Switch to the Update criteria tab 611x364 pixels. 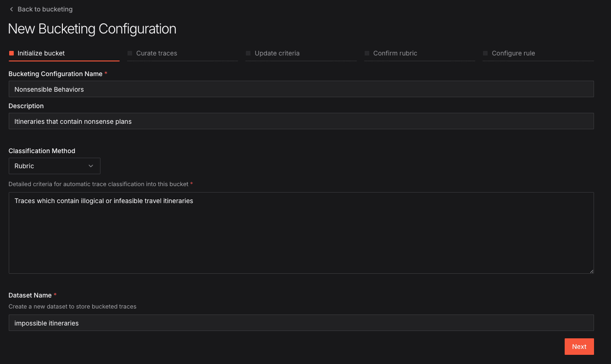(x=278, y=53)
